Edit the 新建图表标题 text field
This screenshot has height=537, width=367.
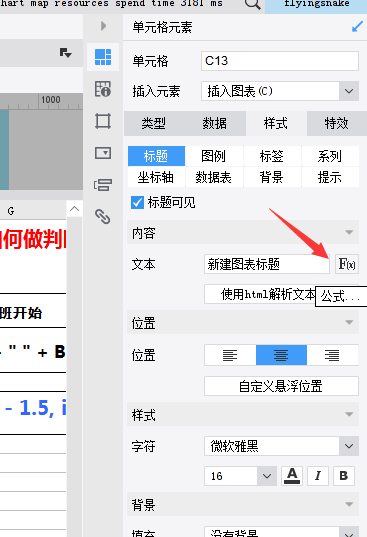coord(267,264)
